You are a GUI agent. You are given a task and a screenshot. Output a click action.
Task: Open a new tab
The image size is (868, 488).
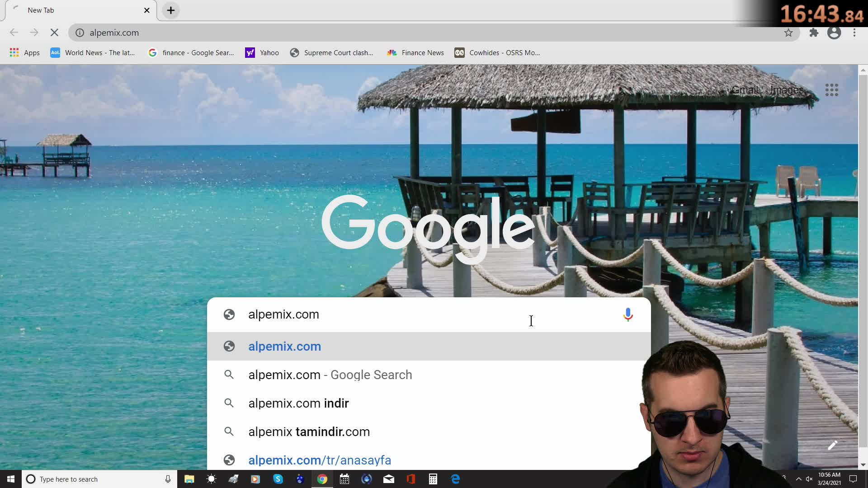[x=171, y=10]
